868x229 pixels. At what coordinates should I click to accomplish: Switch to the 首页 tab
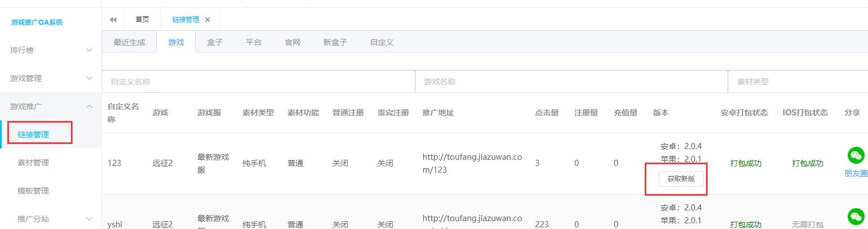pos(142,20)
